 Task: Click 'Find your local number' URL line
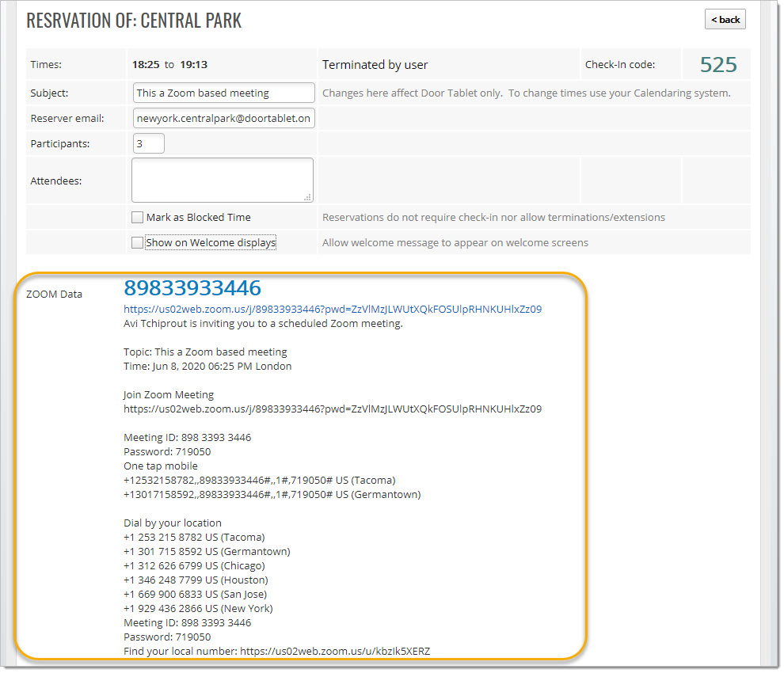(x=276, y=651)
